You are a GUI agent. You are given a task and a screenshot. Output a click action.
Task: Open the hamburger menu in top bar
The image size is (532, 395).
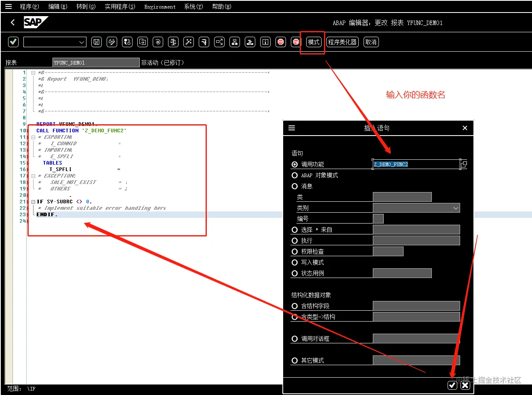[8, 6]
